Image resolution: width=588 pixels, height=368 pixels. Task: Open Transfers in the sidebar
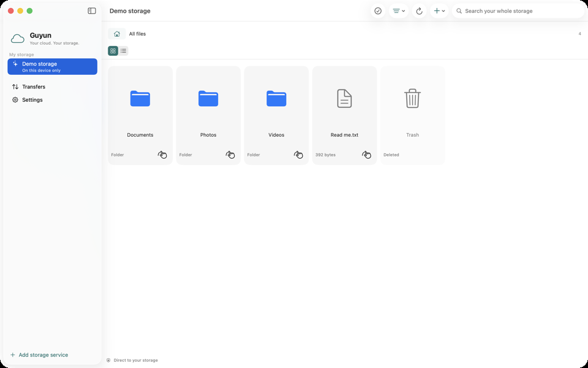[53, 86]
